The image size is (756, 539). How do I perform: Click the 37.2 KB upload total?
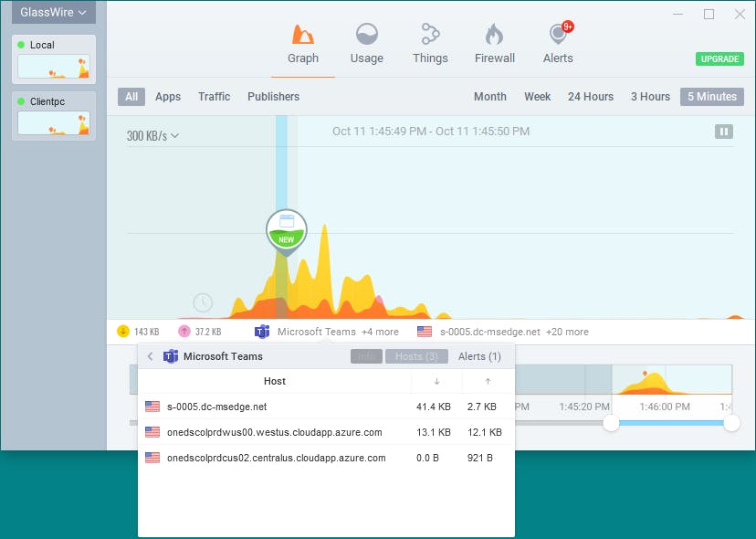click(208, 332)
